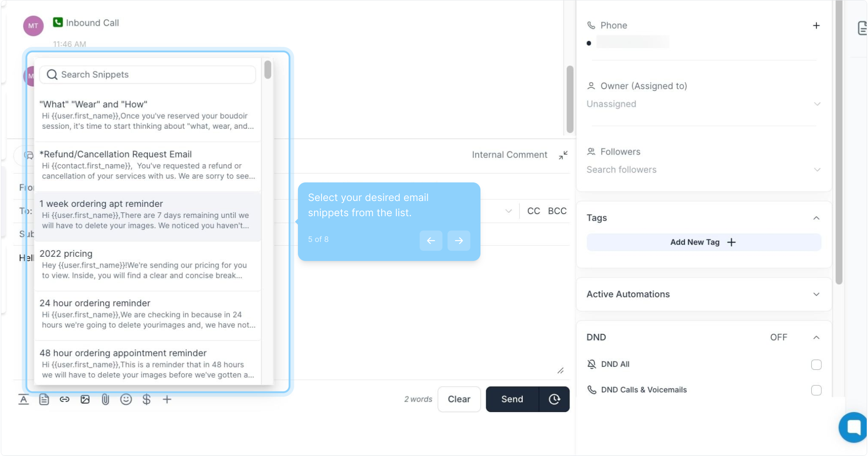The width and height of the screenshot is (868, 456).
Task: Click the text formatting icon in composer toolbar
Action: click(x=24, y=399)
